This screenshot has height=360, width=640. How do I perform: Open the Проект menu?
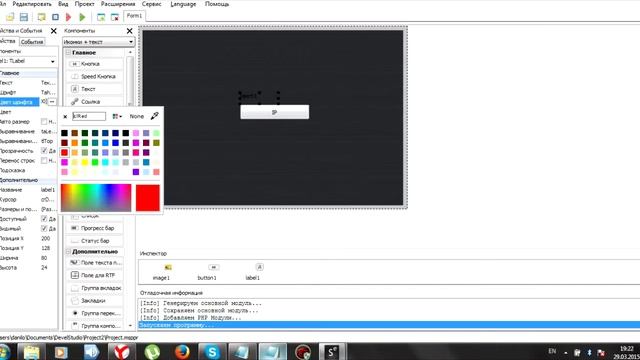[x=84, y=4]
